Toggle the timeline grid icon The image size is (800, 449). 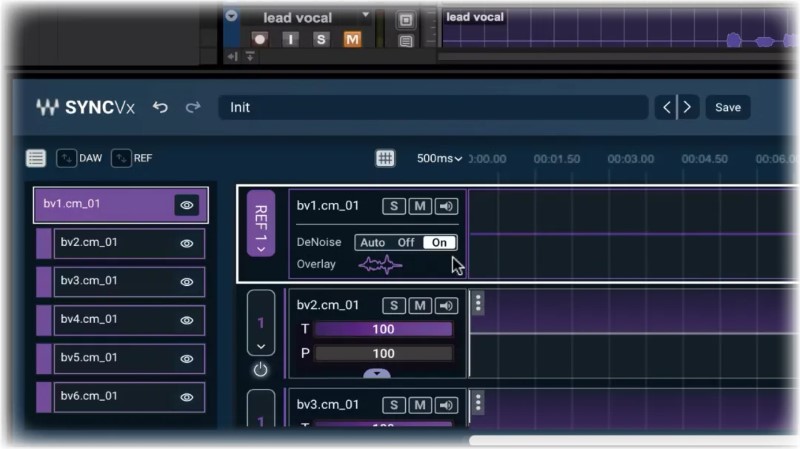385,158
